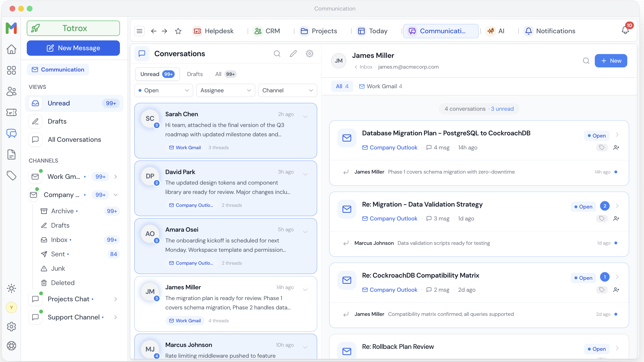Click the blue New button
Image resolution: width=644 pixels, height=362 pixels.
pyautogui.click(x=611, y=60)
